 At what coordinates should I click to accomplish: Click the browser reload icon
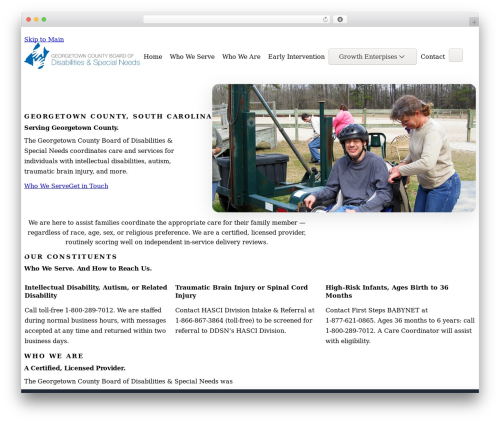click(325, 20)
